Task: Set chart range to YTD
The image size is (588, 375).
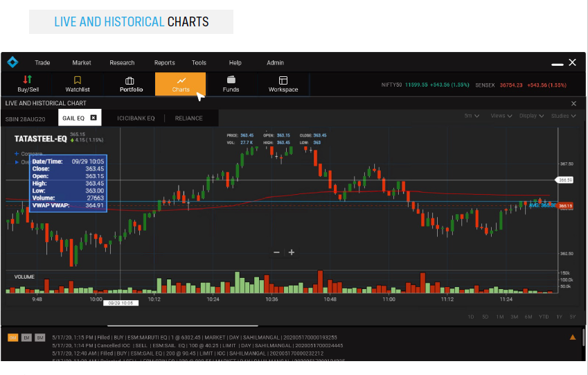Action: 544,317
